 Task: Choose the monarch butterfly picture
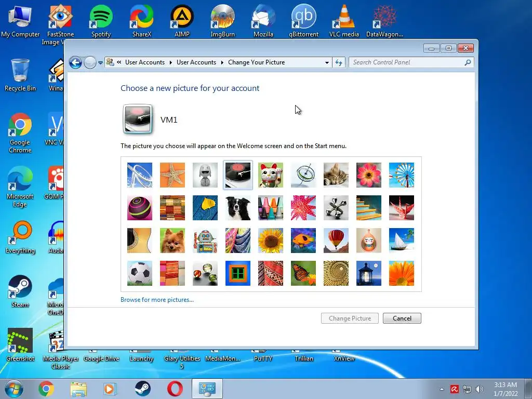303,273
